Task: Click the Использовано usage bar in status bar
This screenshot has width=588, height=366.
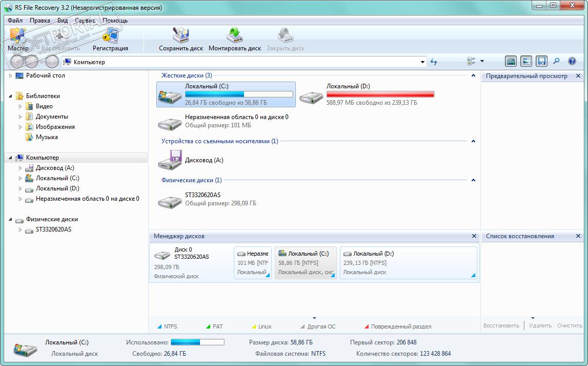Action: [x=197, y=342]
